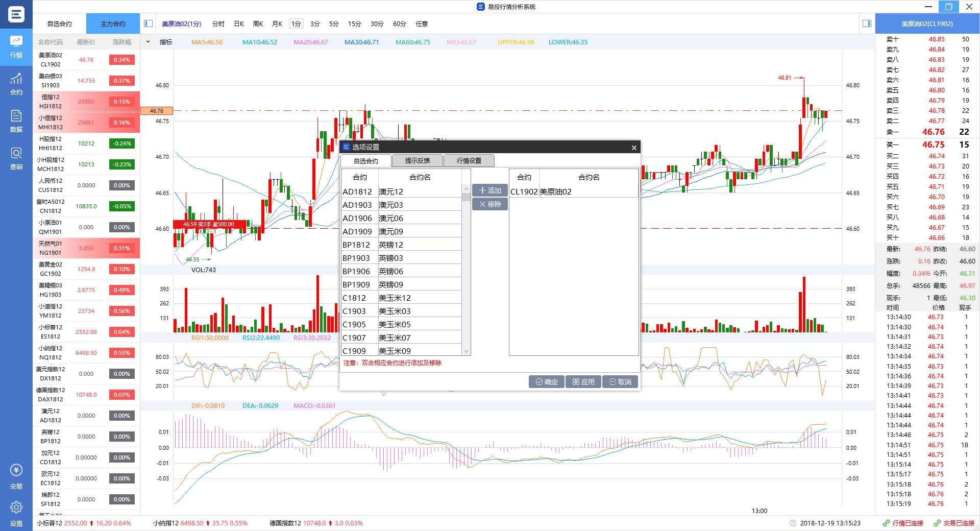
Task: Click the 卖一 price 46.76 in order book
Action: click(933, 132)
